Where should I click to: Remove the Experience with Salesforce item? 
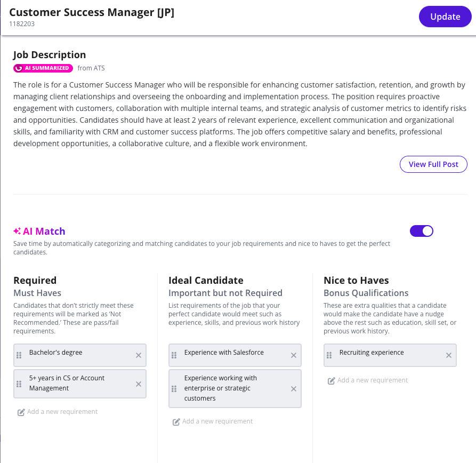[x=294, y=355]
